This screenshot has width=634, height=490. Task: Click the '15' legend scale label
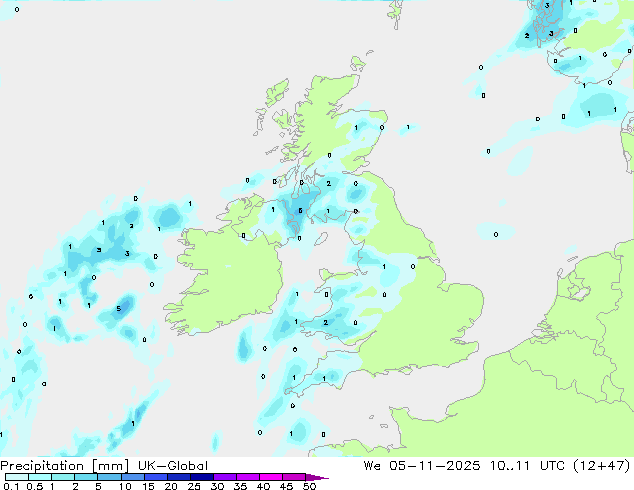[148, 486]
